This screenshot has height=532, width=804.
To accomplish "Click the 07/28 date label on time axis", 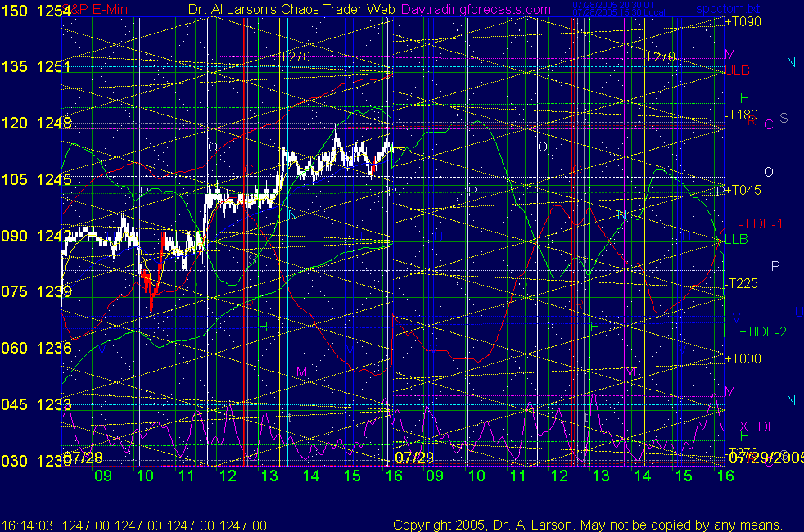I will coord(84,457).
